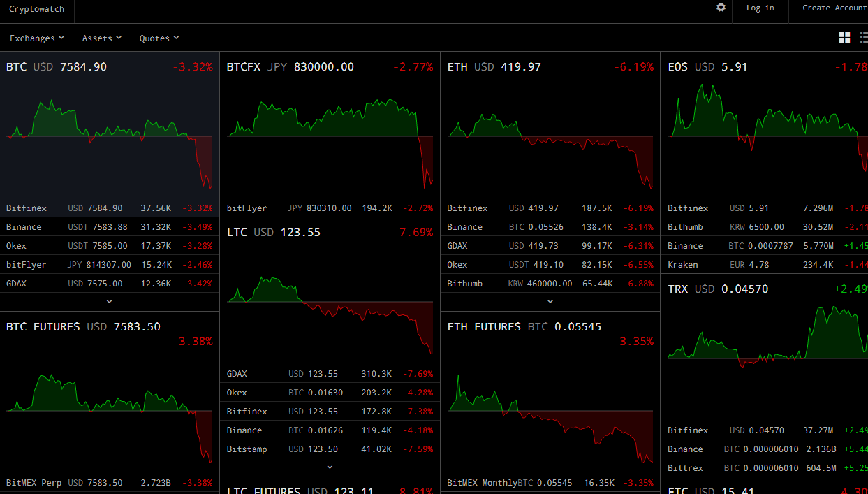
Task: Open the BTCFX JPY header
Action: click(330, 67)
